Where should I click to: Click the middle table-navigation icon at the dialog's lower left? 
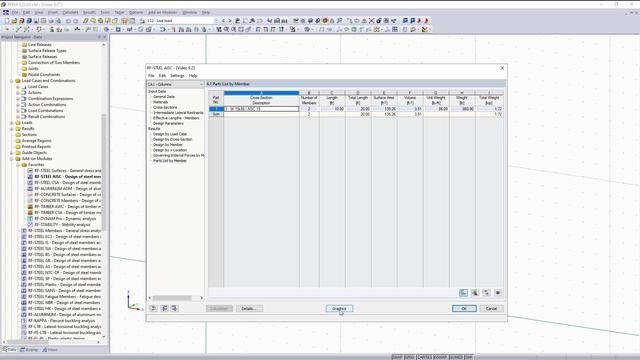coord(164,308)
